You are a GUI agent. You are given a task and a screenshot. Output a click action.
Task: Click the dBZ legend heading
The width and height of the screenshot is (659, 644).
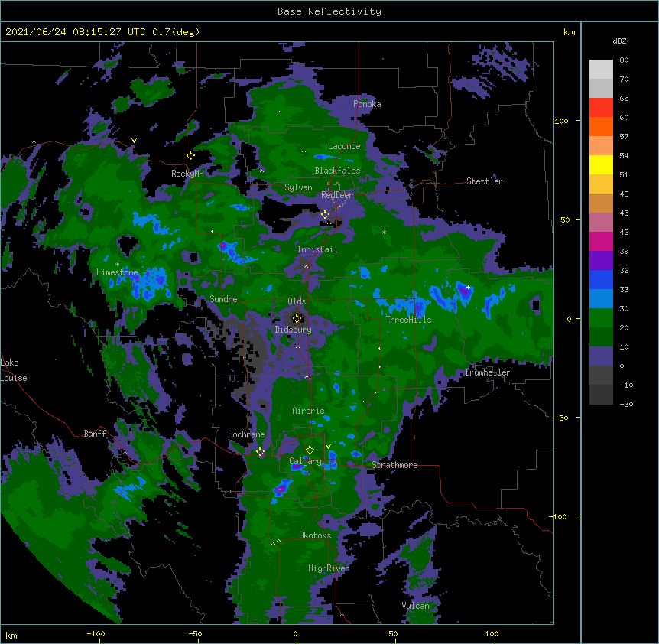619,41
